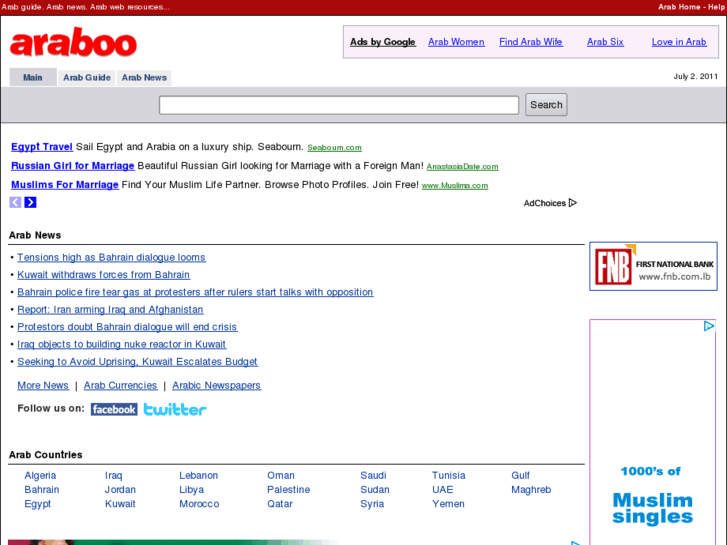This screenshot has height=545, width=727.
Task: Select Kuwait country link
Action: pyautogui.click(x=120, y=504)
